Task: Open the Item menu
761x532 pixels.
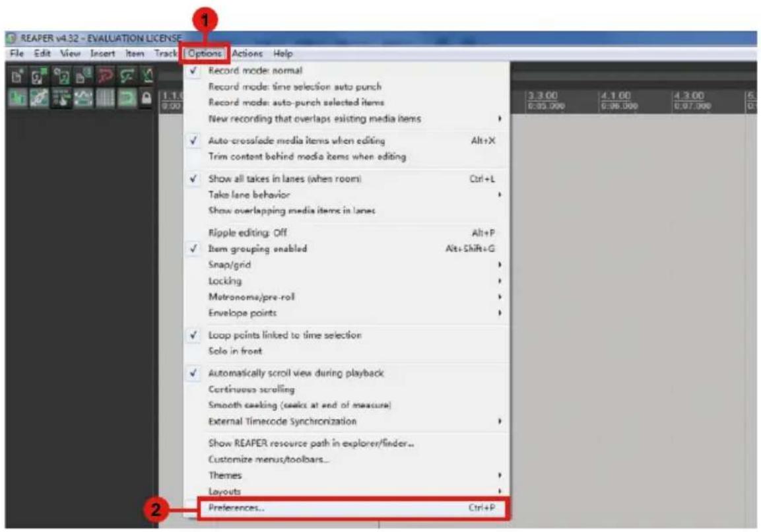Action: point(135,53)
